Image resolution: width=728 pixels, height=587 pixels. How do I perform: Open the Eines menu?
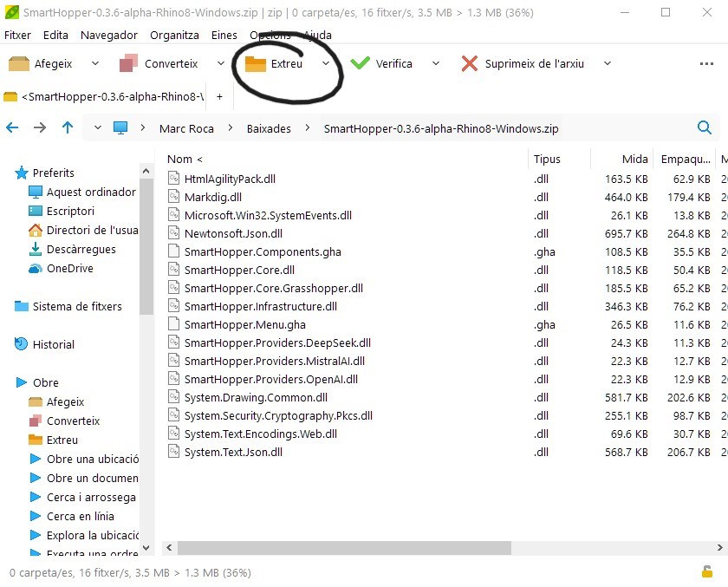pyautogui.click(x=224, y=36)
